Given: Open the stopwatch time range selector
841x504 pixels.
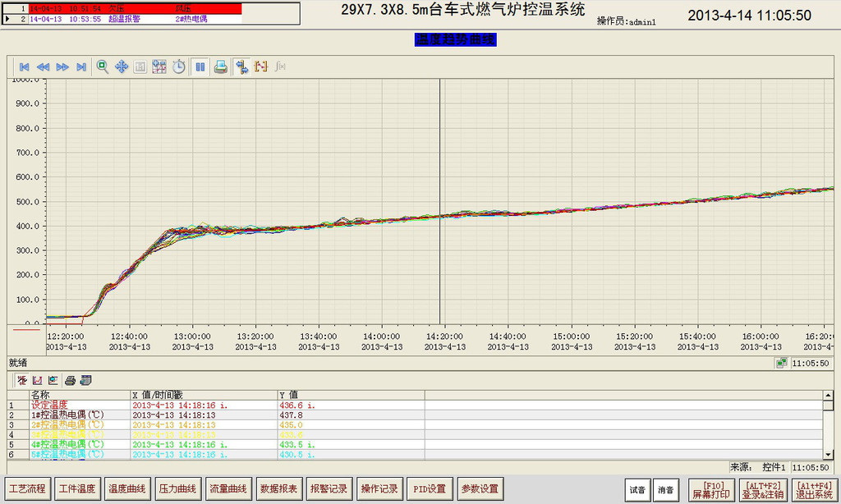Looking at the screenshot, I should 178,66.
